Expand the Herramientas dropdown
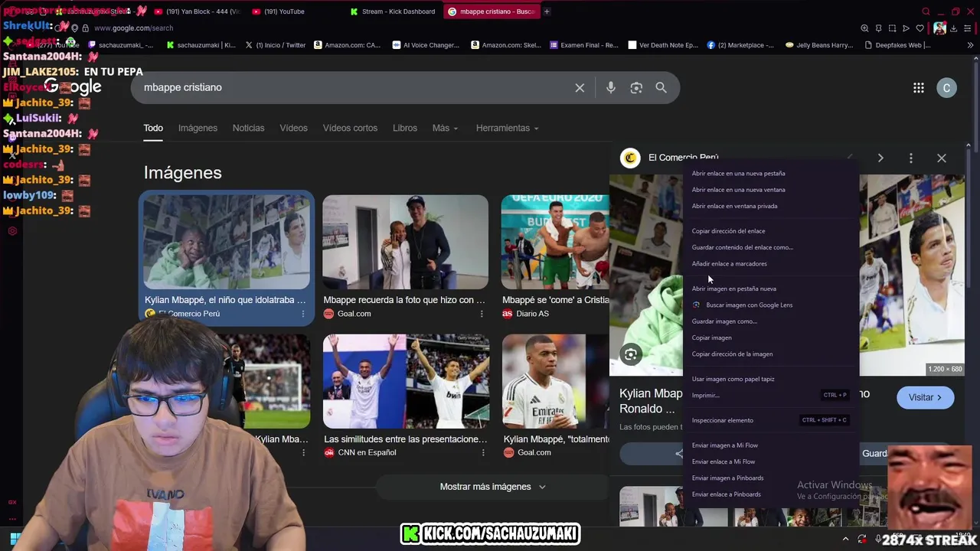The image size is (980, 551). click(507, 129)
